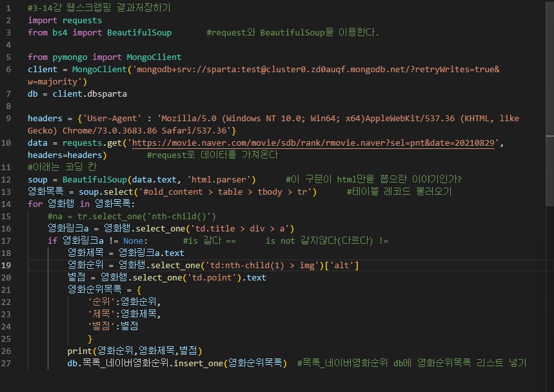Viewport: 554px width, 392px height.
Task: Click 'for 영화행 in 영화목록:' statement
Action: click(x=81, y=204)
